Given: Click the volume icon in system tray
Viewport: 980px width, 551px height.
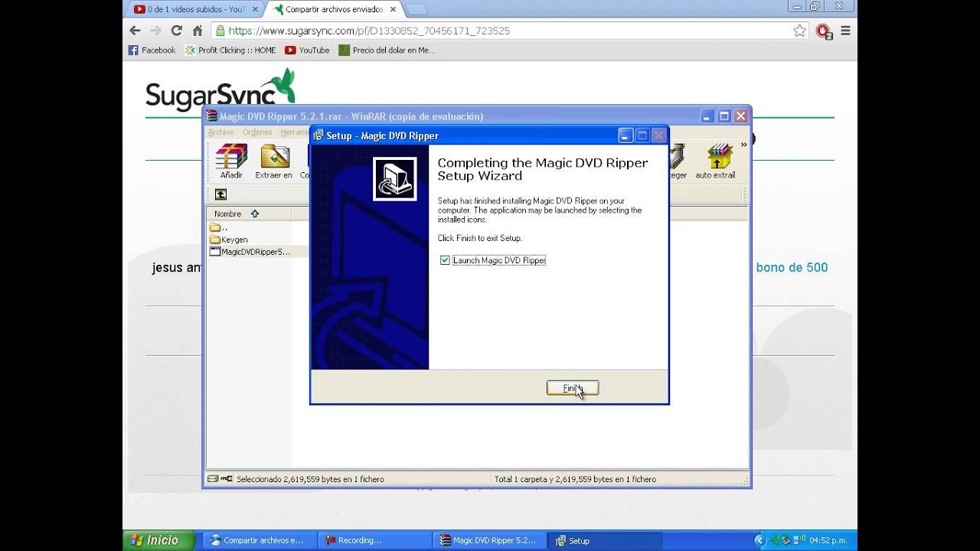Looking at the screenshot, I should pyautogui.click(x=800, y=540).
